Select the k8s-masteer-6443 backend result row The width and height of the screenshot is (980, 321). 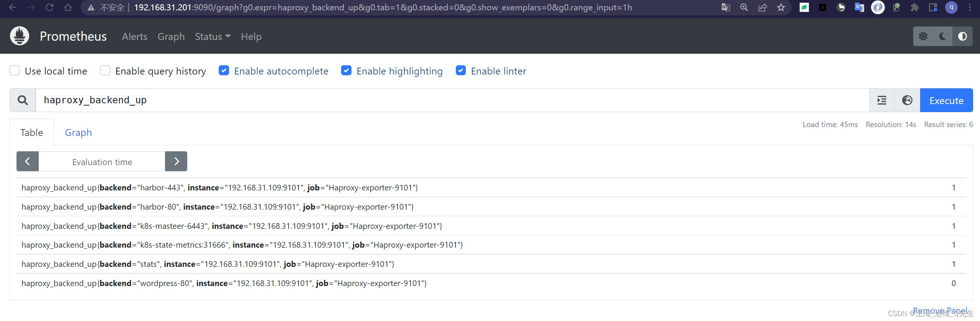[491, 226]
